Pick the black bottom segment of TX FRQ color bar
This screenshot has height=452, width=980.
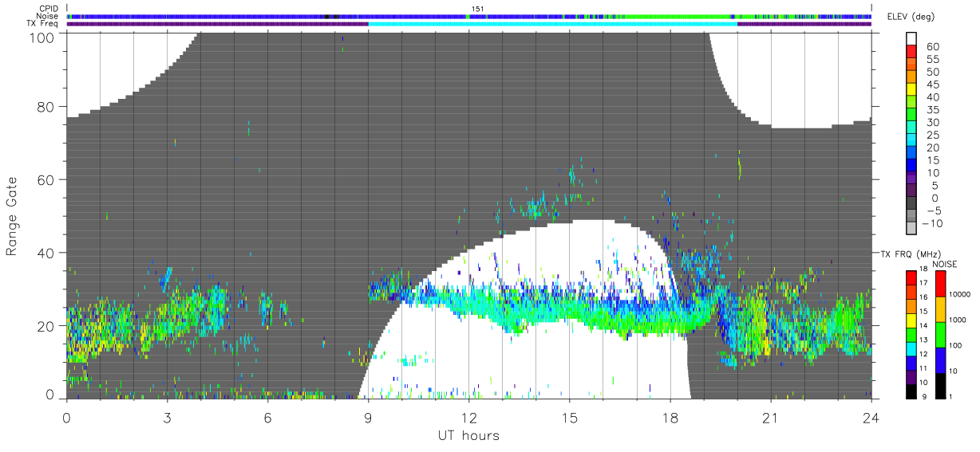(x=912, y=391)
